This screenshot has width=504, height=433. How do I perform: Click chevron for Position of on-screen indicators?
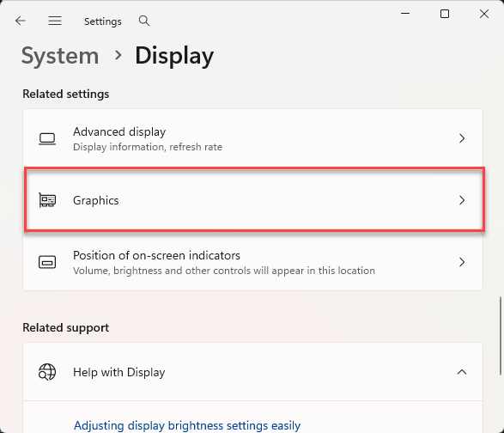(x=462, y=262)
